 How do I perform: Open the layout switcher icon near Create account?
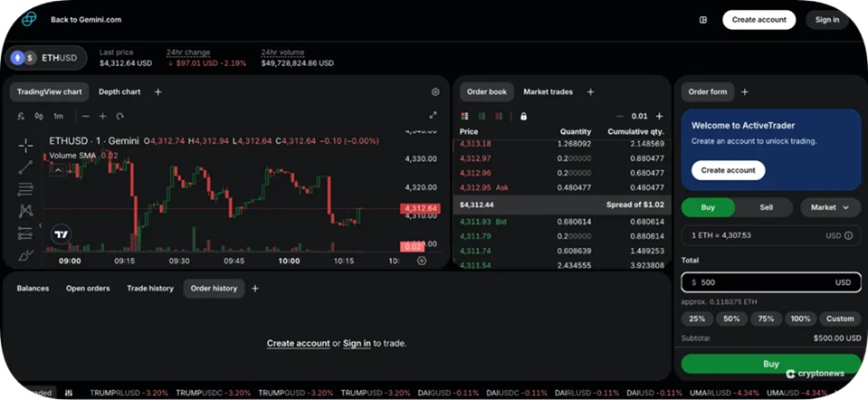coord(703,19)
